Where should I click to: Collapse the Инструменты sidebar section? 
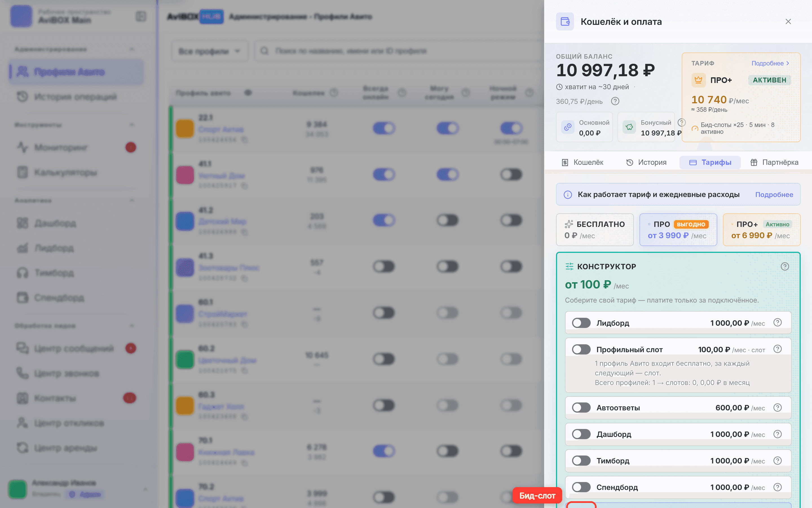(132, 125)
